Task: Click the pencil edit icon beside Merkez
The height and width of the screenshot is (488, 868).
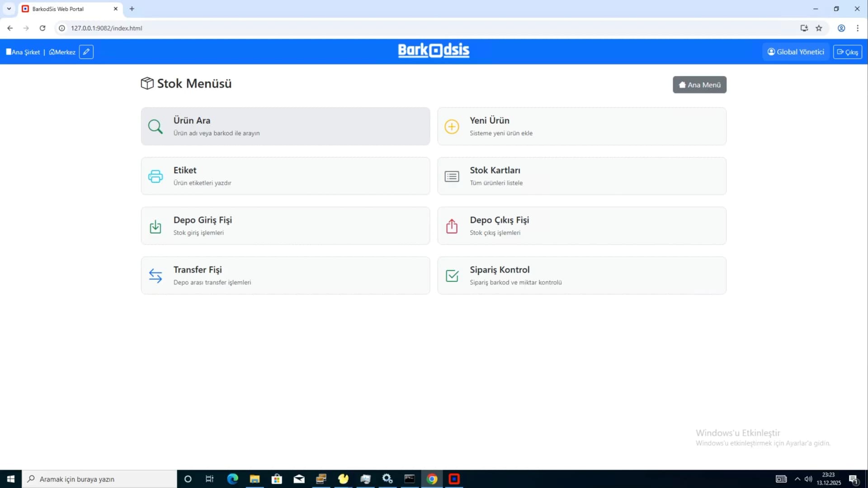Action: [x=86, y=52]
